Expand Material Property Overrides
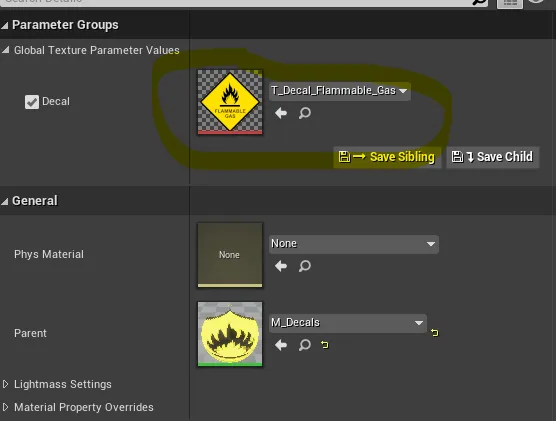556x421 pixels. click(x=5, y=407)
